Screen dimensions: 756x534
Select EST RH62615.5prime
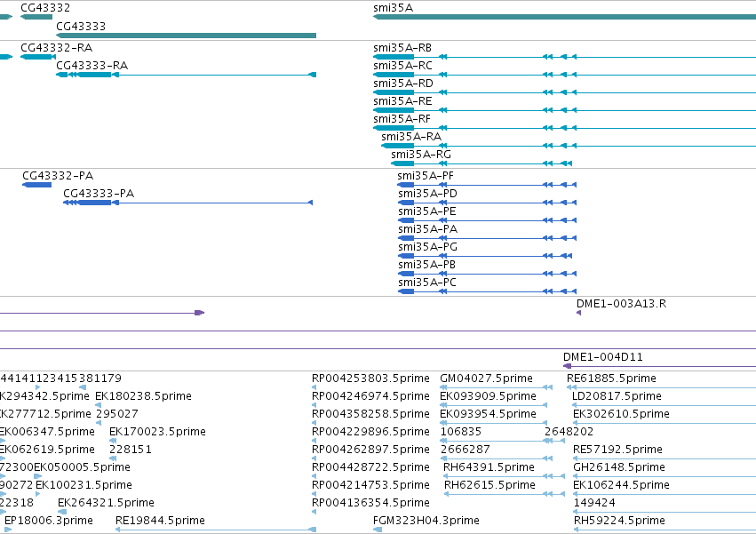click(x=489, y=486)
